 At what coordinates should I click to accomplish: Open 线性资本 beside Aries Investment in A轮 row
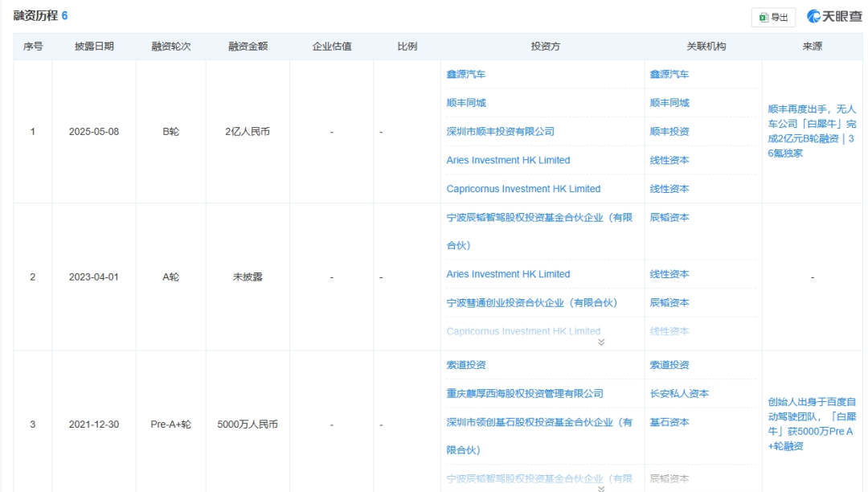[x=669, y=274]
